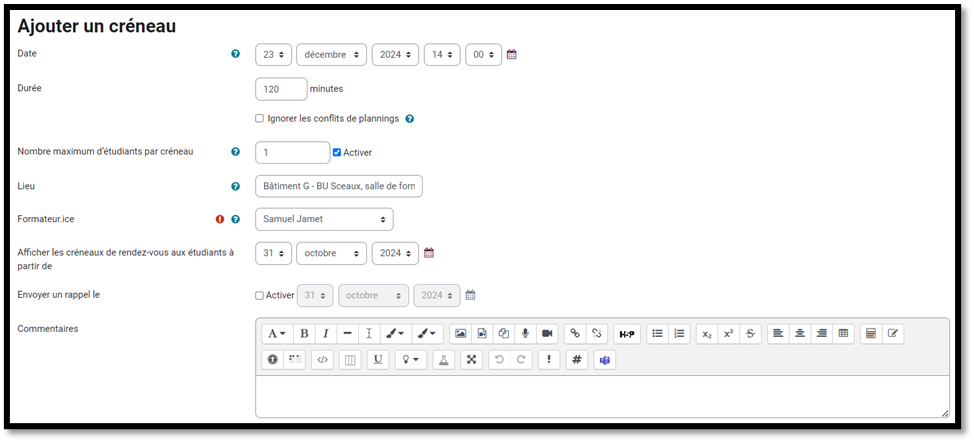Click the help icon next to Lieu
Viewport: 974px width, 442px height.
[236, 186]
